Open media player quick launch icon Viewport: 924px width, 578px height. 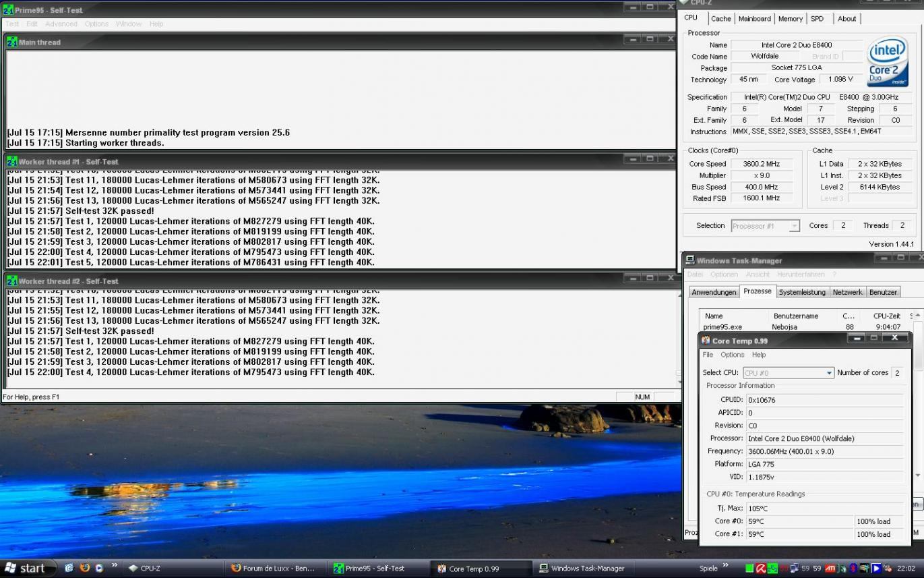pyautogui.click(x=99, y=568)
